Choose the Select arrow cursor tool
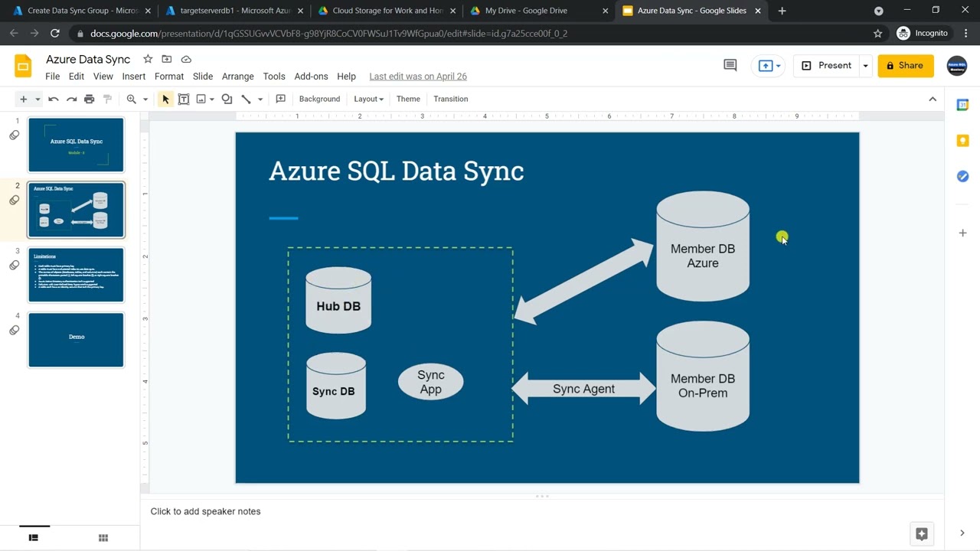 click(x=165, y=99)
